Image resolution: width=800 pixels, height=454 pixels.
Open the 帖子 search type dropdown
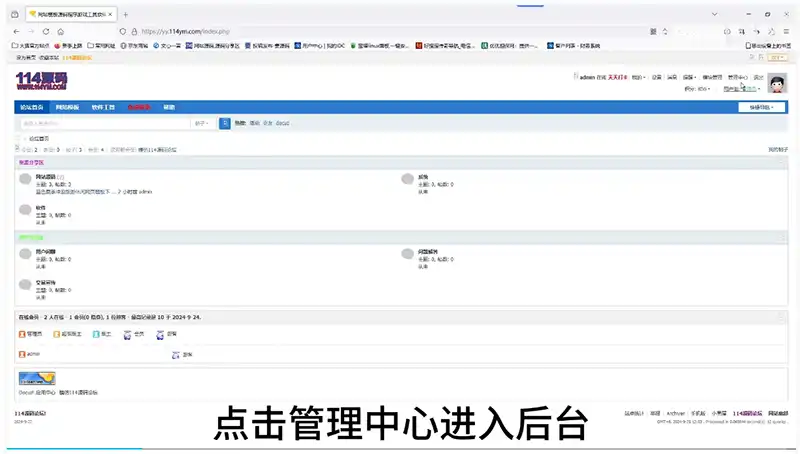coord(201,123)
